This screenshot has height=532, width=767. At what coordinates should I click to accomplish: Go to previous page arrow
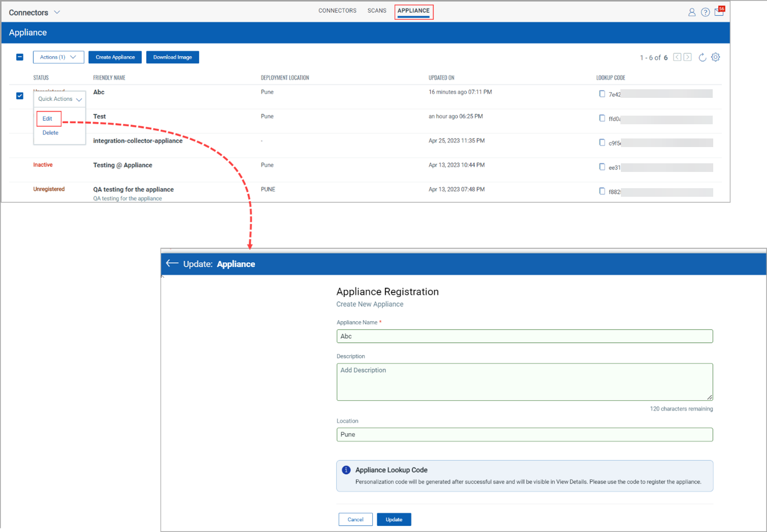point(677,57)
